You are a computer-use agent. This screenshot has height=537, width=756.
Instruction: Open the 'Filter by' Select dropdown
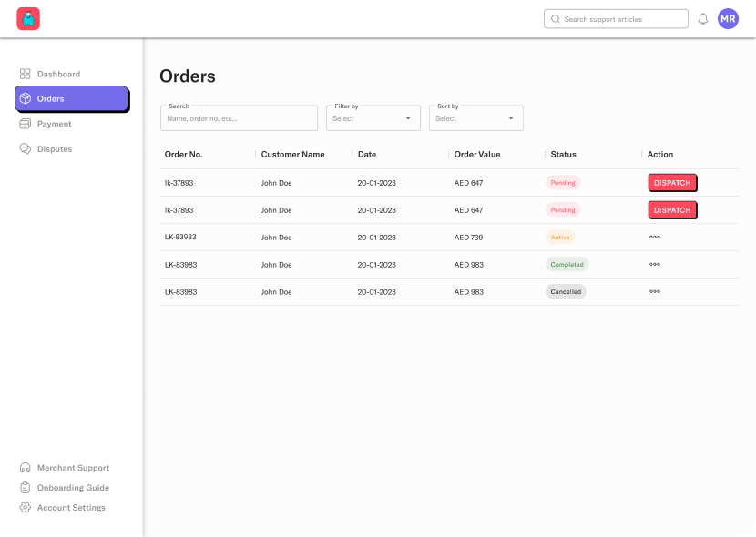click(373, 118)
